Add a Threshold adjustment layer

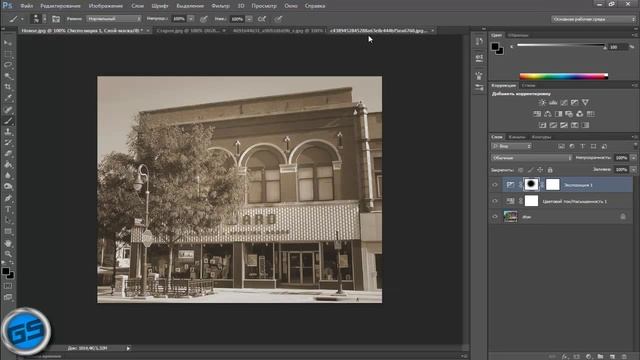tap(564, 125)
